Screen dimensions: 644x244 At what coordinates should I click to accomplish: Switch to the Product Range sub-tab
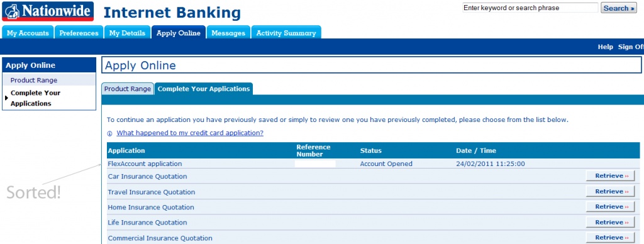click(128, 89)
